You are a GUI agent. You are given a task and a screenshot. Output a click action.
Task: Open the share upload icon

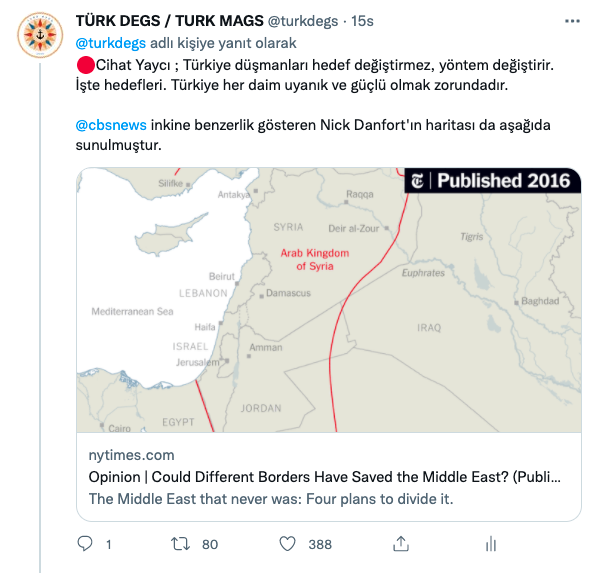tap(401, 543)
